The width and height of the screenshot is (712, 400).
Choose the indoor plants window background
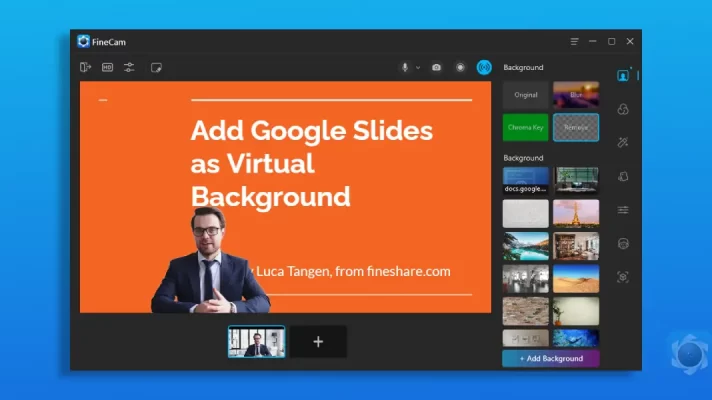576,180
